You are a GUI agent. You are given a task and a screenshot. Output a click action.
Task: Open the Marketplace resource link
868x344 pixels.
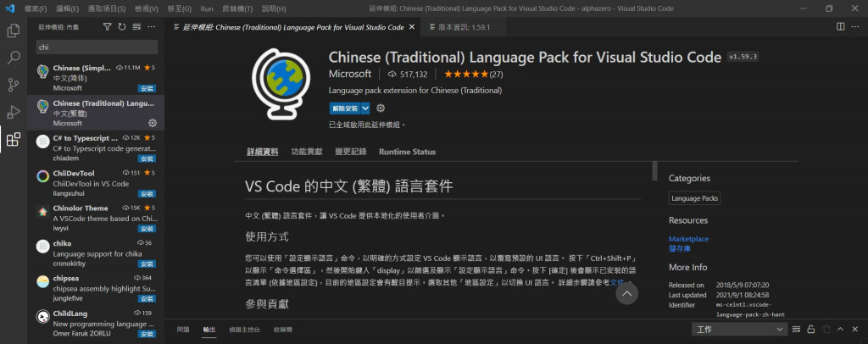click(x=688, y=239)
